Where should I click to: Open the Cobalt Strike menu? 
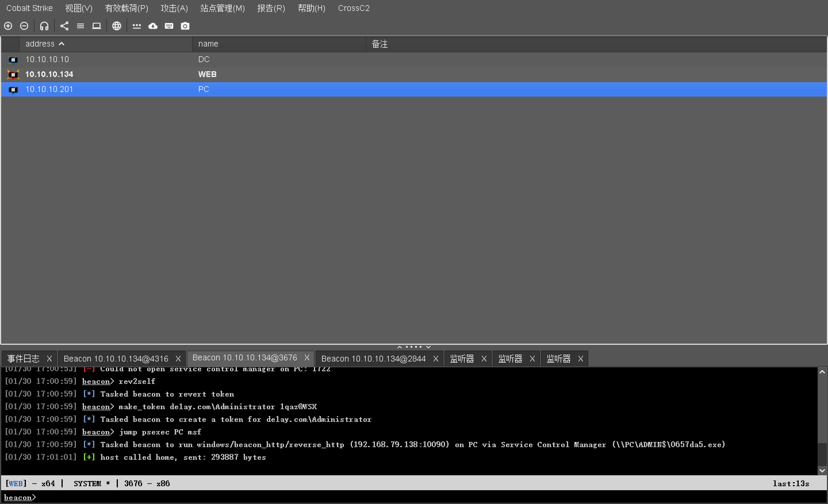pos(30,8)
